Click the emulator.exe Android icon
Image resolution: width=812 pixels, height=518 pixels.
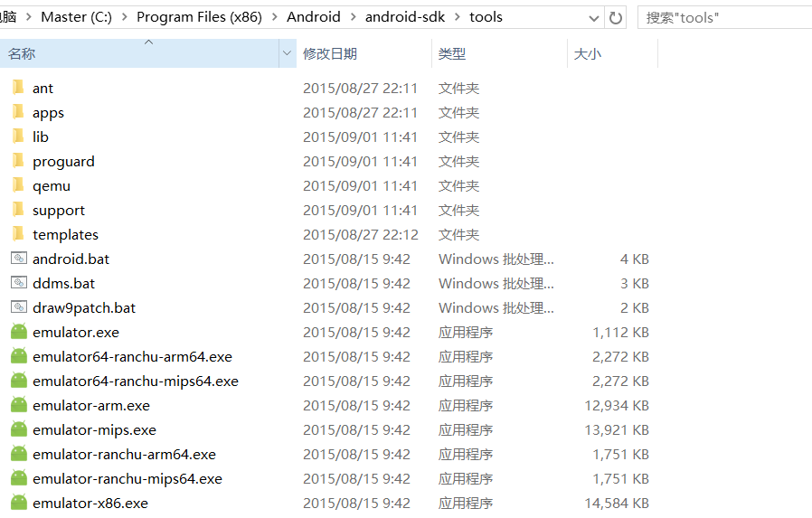point(19,332)
